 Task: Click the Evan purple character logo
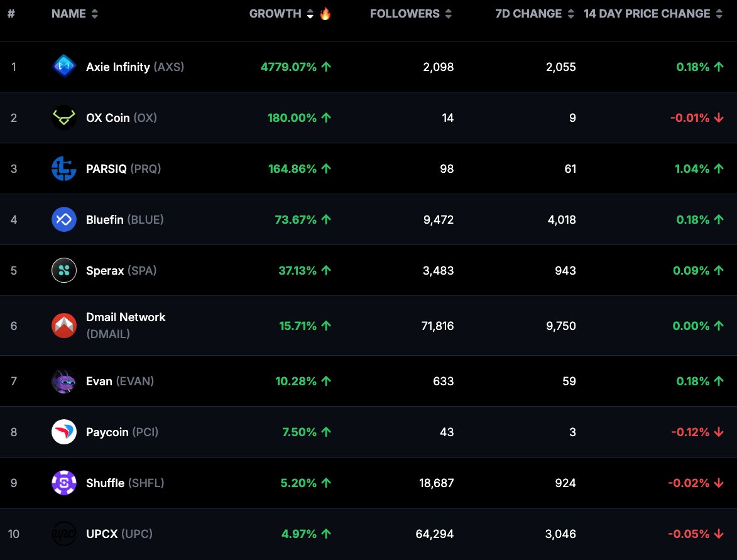coord(64,381)
